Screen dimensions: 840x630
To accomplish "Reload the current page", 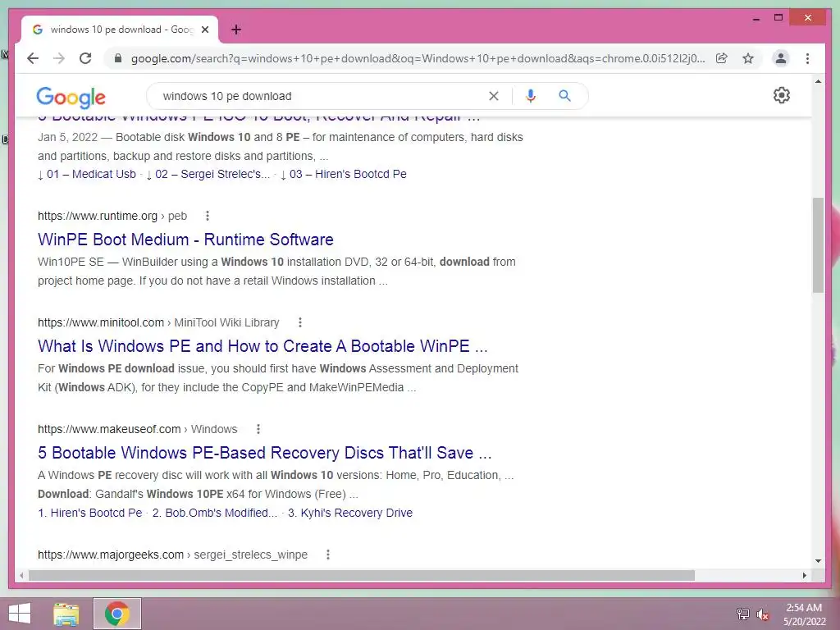I will (85, 58).
